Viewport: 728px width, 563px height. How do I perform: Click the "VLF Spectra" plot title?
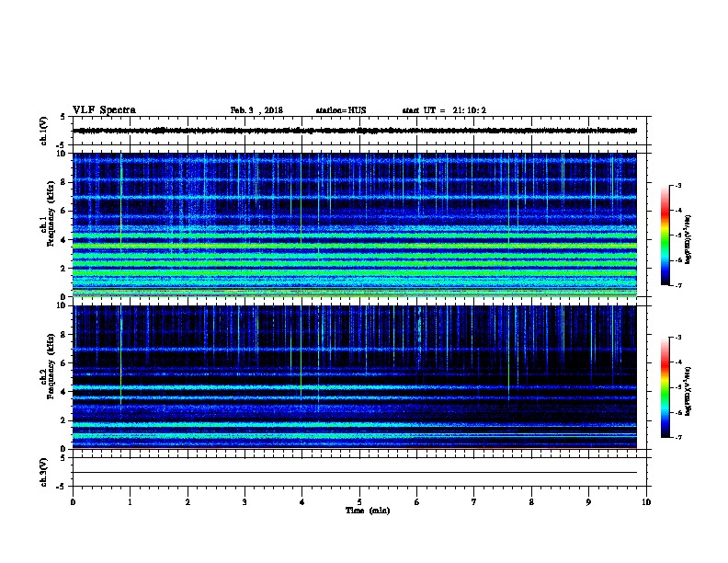[x=104, y=110]
